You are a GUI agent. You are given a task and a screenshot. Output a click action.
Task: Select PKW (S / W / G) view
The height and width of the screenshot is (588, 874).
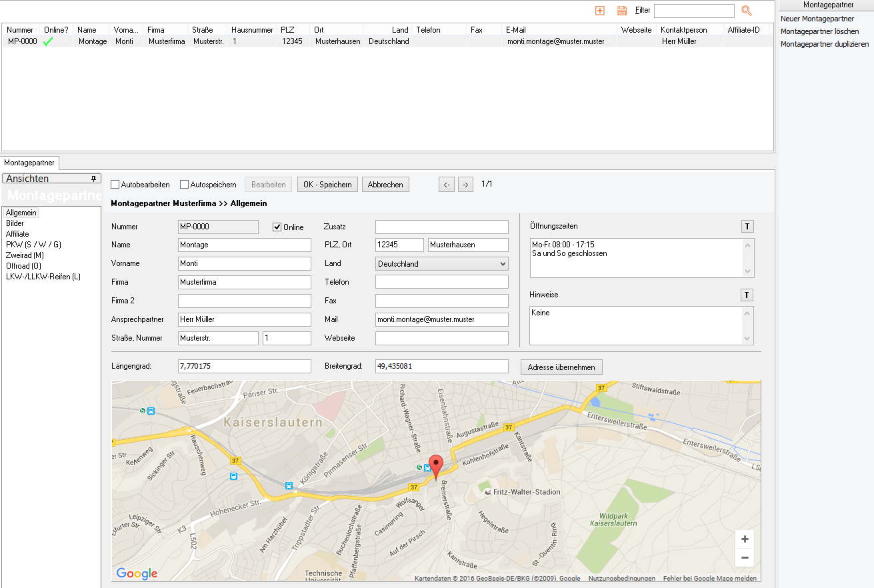[33, 245]
